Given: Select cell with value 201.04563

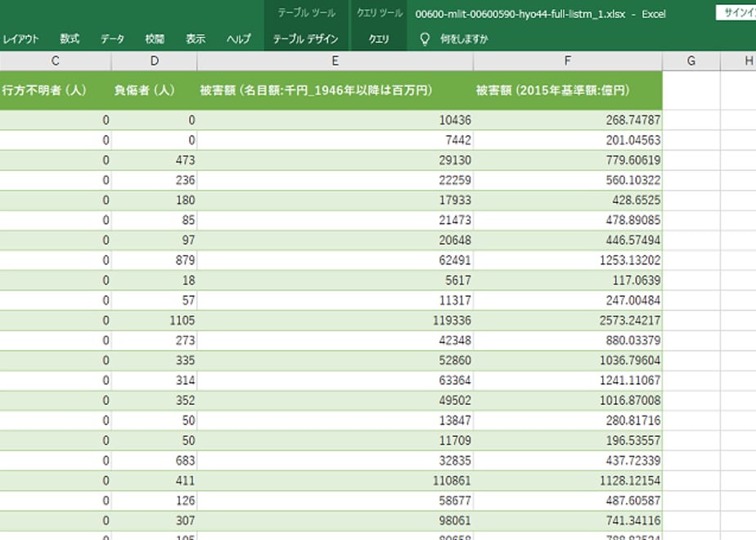Looking at the screenshot, I should [568, 140].
